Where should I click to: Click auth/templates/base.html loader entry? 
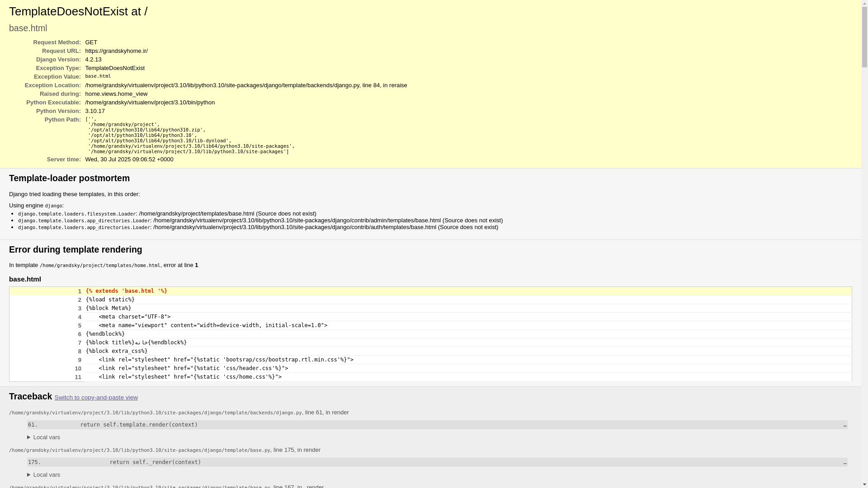[x=258, y=227]
